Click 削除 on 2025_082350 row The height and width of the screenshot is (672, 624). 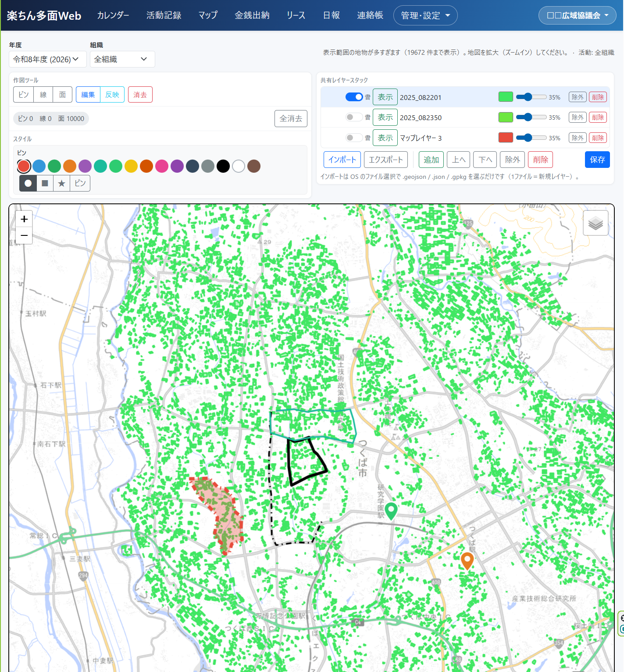point(598,117)
